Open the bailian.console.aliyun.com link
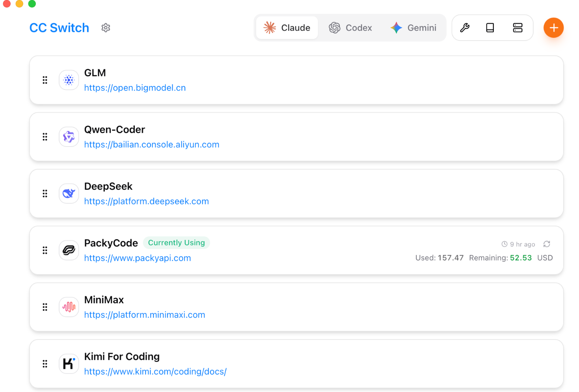Image resolution: width=579 pixels, height=392 pixels. tap(152, 145)
